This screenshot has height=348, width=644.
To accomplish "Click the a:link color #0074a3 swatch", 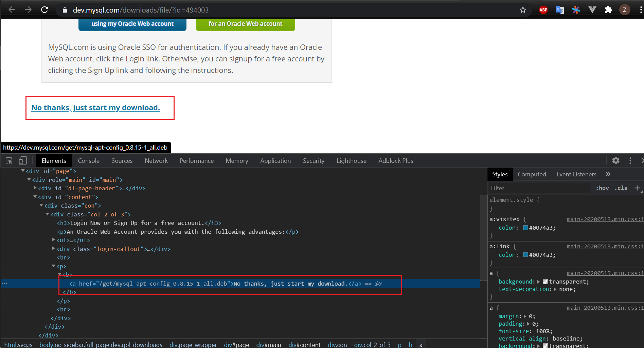I will click(x=525, y=255).
